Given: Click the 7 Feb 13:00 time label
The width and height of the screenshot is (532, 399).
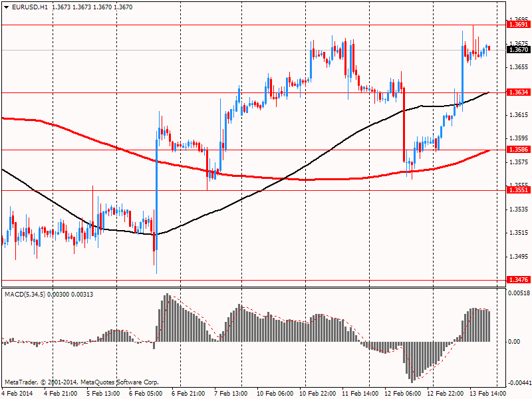Looking at the screenshot, I should pos(231,394).
